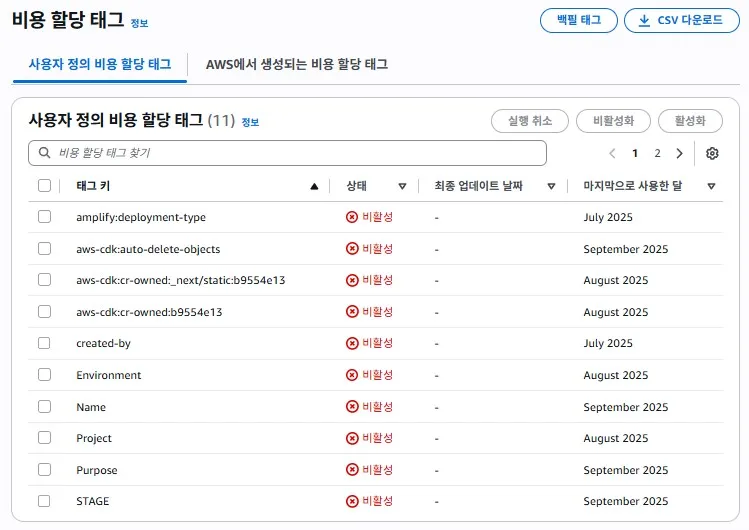Sort by tag key ascending arrow

click(x=314, y=186)
